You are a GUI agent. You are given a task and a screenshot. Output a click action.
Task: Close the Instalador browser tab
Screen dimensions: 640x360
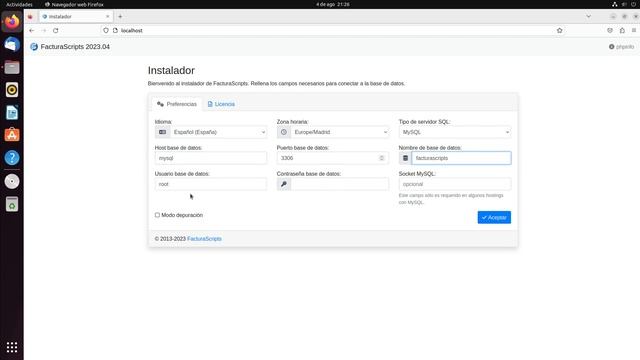107,17
